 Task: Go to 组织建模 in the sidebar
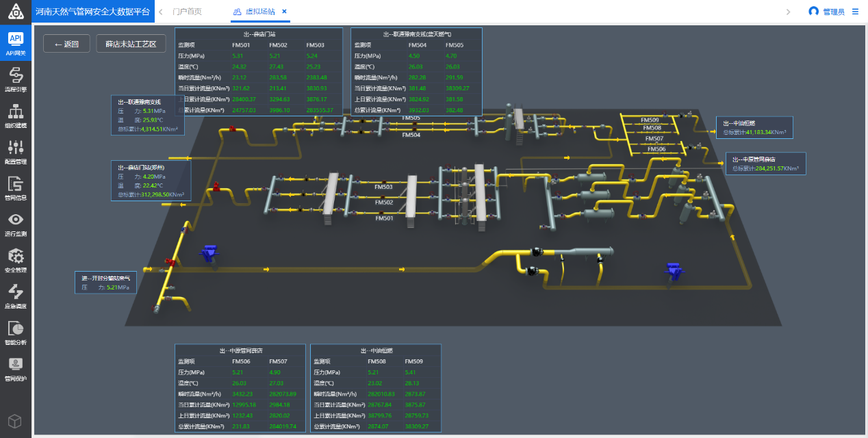point(15,116)
